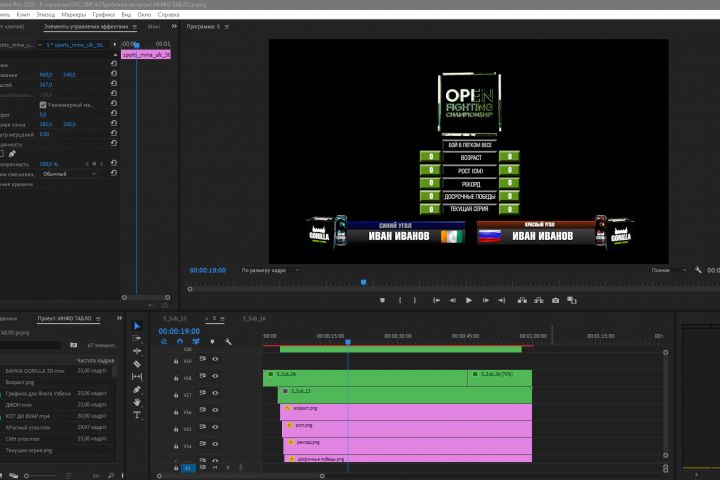Open comparison view button
The height and width of the screenshot is (480, 720).
pos(572,300)
